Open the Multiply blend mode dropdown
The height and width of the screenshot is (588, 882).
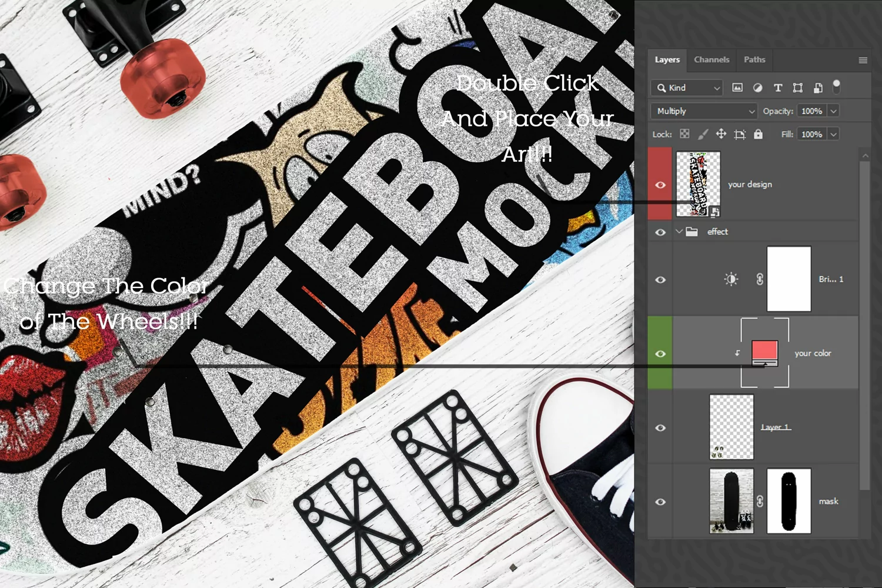pos(704,111)
